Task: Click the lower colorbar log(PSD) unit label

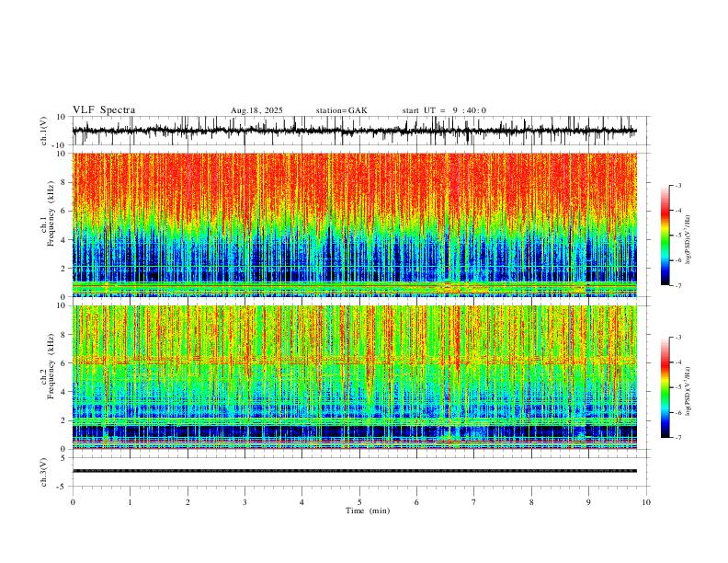Action: coord(688,392)
